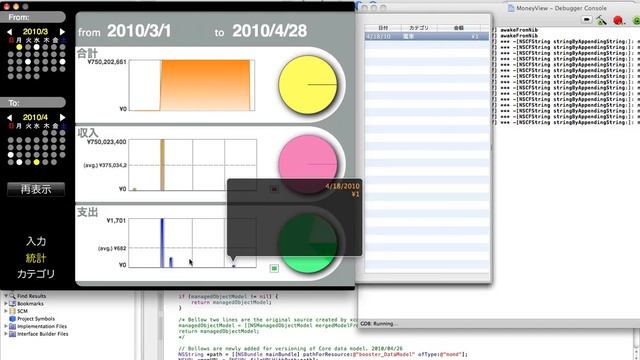The height and width of the screenshot is (360, 640).
Task: Click the 再表示 refresh button
Action: 36,189
